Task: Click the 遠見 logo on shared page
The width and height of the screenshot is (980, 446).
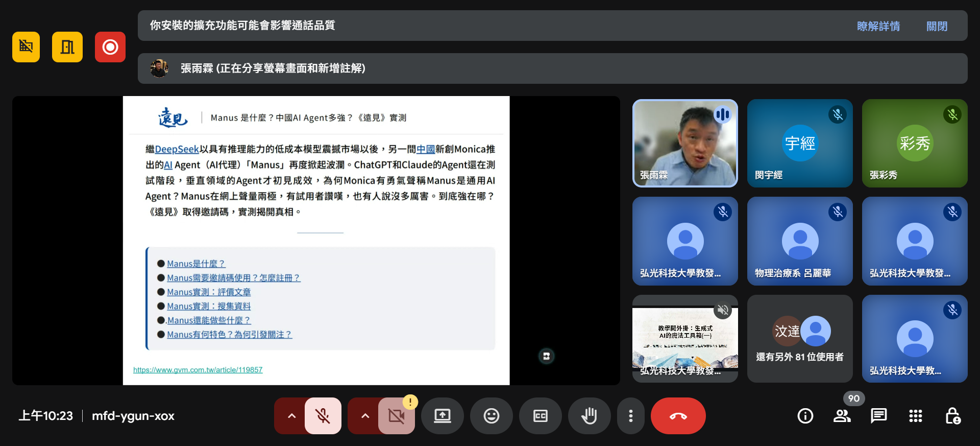Action: (x=173, y=118)
